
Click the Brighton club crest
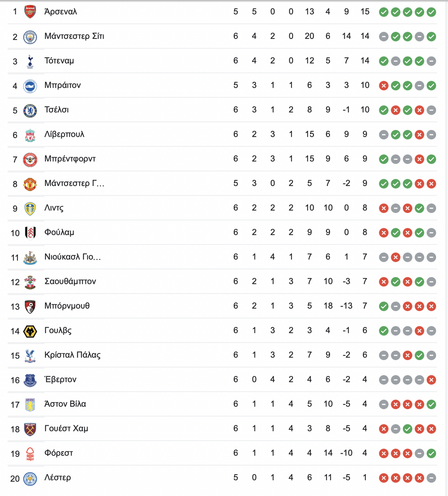(x=30, y=86)
